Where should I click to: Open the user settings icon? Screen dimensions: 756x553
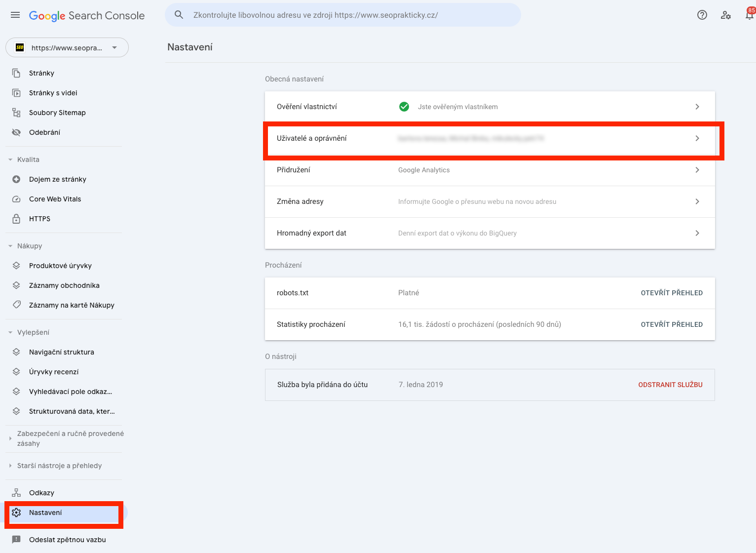pyautogui.click(x=726, y=15)
